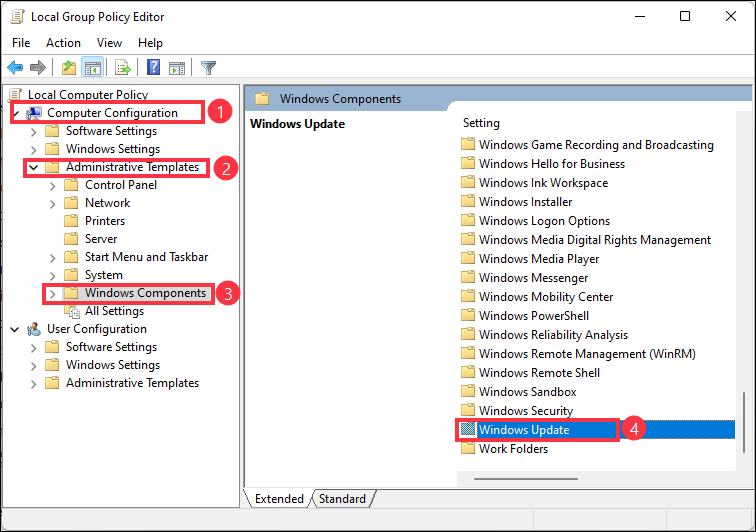Select Local Computer Policy root node
This screenshot has height=532, width=756.
click(88, 95)
